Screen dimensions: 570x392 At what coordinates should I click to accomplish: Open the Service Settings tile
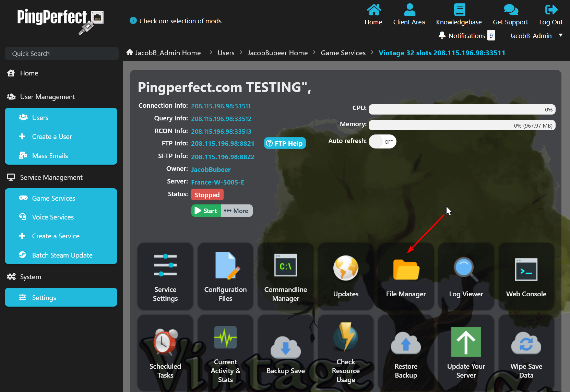click(x=165, y=276)
